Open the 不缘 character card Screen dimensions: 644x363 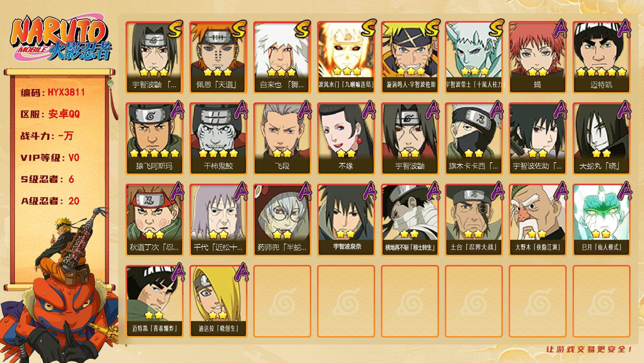[346, 139]
